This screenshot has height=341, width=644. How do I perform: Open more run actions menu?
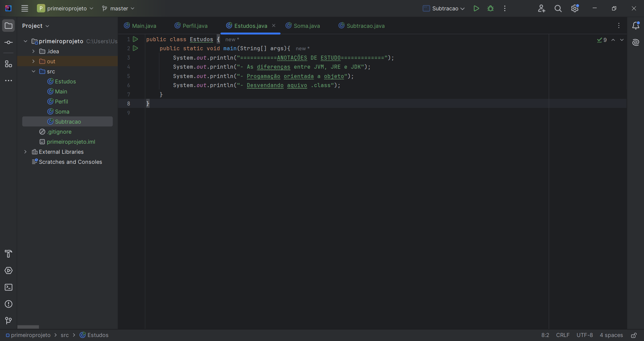point(505,8)
